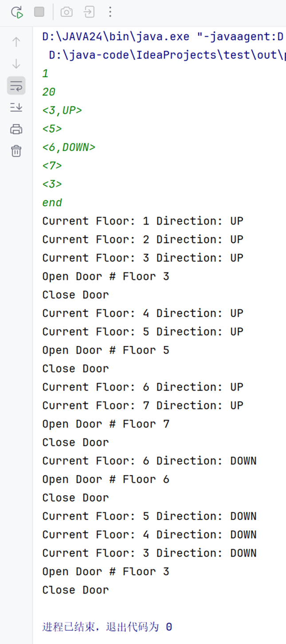Click the Stop process square icon

tap(39, 12)
